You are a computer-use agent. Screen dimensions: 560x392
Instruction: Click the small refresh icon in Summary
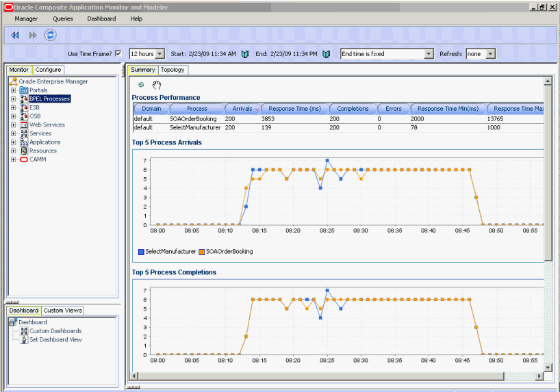point(141,84)
